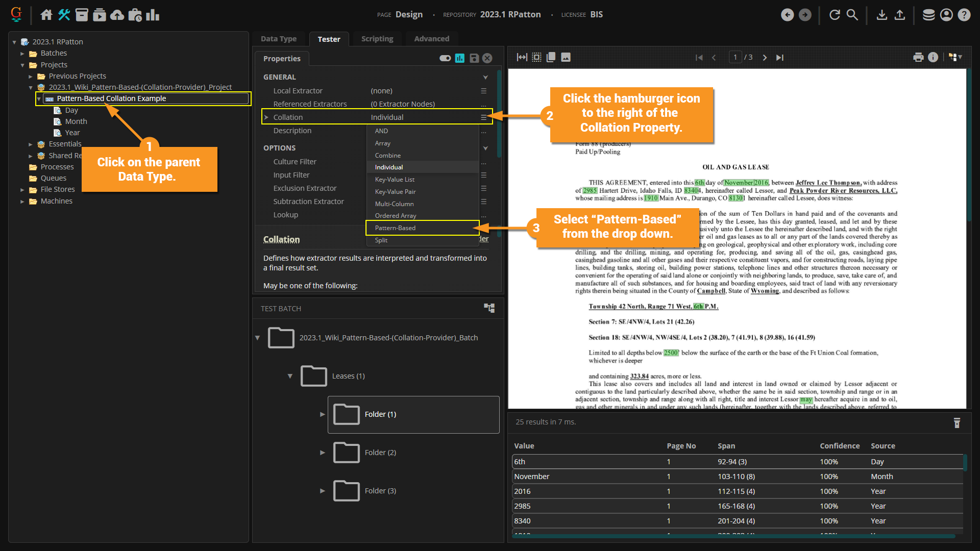Click the refresh icon in top bar
The height and width of the screenshot is (551, 980).
pos(835,15)
